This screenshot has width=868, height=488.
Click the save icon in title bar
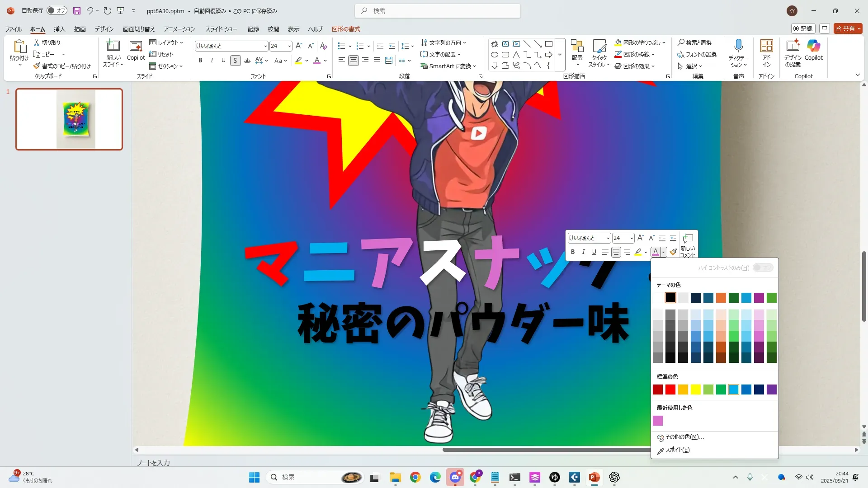[x=77, y=11]
